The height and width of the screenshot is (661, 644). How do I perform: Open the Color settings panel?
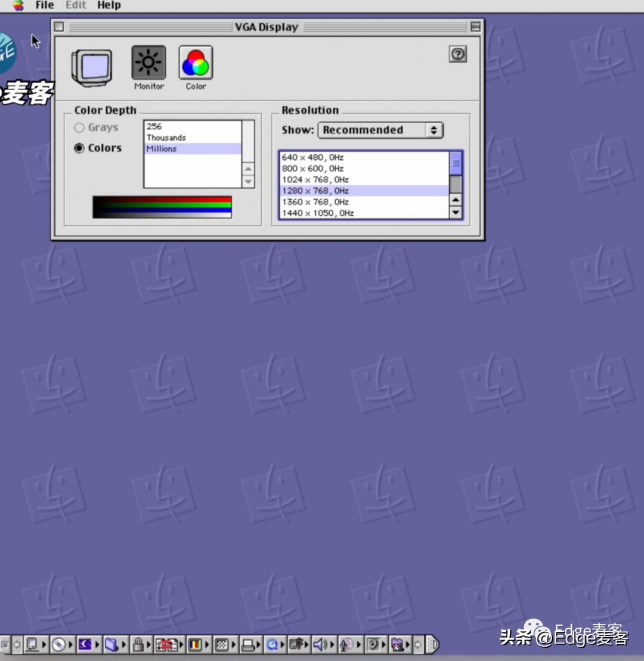(x=196, y=63)
